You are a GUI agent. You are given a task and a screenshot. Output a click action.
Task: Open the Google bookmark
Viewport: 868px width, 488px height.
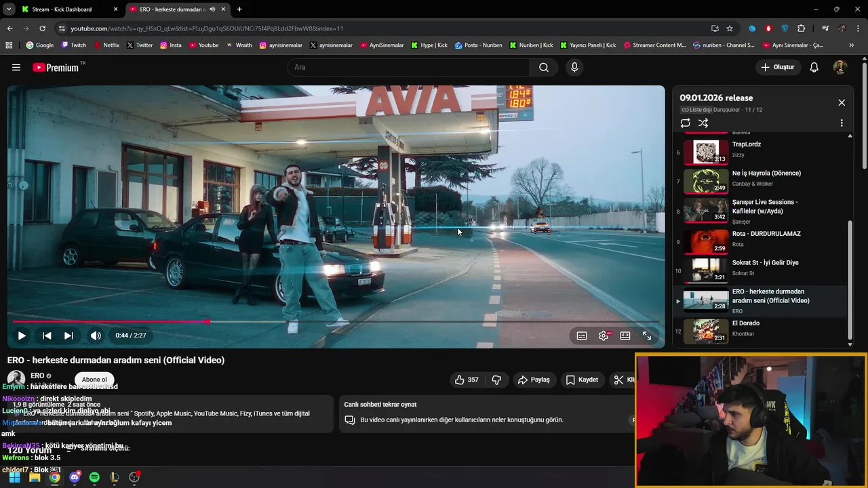(39, 45)
